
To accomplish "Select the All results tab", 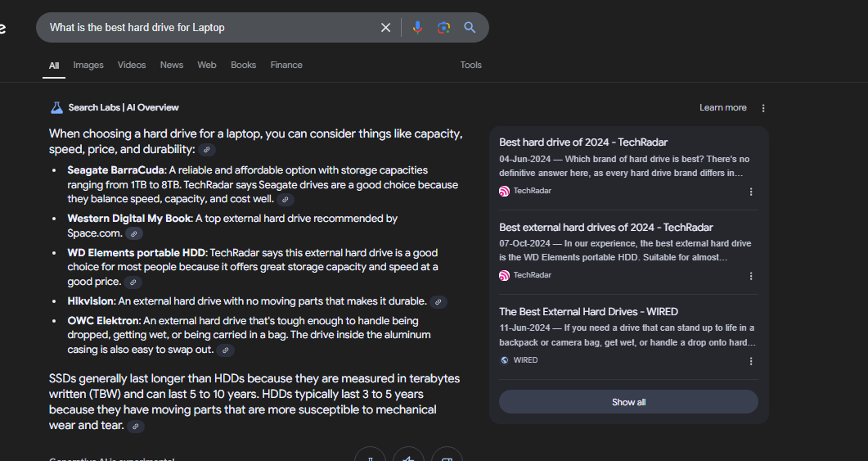I will [54, 66].
